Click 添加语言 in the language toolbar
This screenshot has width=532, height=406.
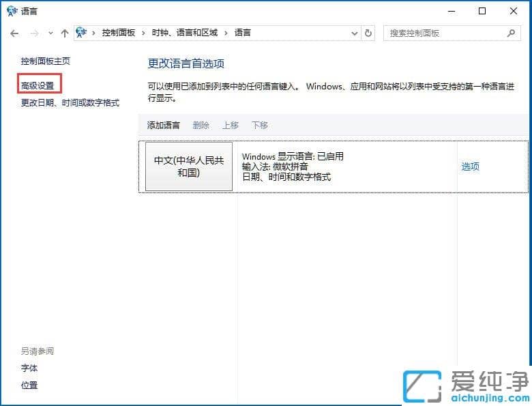coord(164,125)
